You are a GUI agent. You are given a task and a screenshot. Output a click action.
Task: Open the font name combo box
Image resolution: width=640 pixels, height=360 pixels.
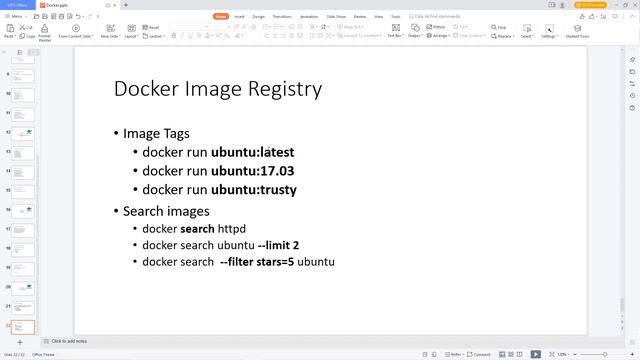(x=189, y=27)
